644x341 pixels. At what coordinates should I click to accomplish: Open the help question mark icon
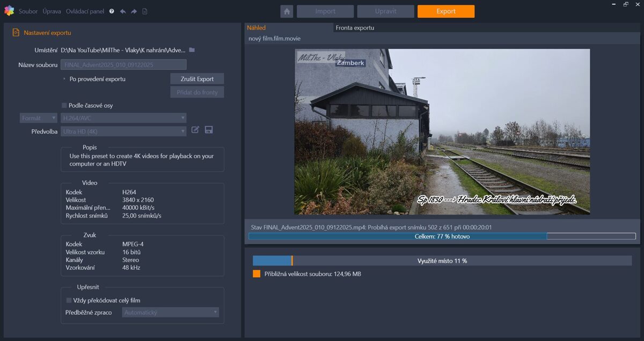pyautogui.click(x=112, y=11)
